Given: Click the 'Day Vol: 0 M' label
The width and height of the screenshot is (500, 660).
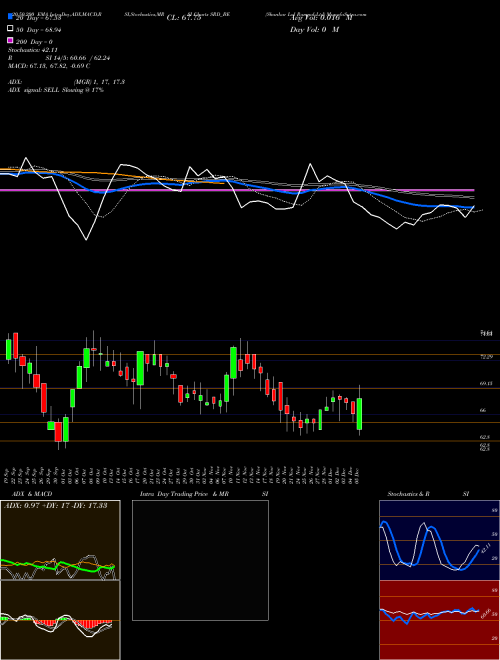Looking at the screenshot, I should click(314, 30).
